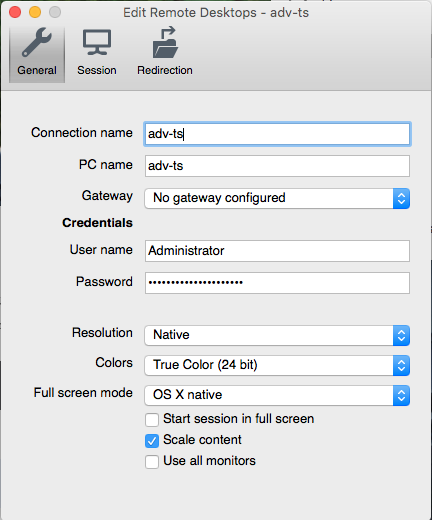The height and width of the screenshot is (520, 432).
Task: Open the Redirection folder icon
Action: coord(165,43)
